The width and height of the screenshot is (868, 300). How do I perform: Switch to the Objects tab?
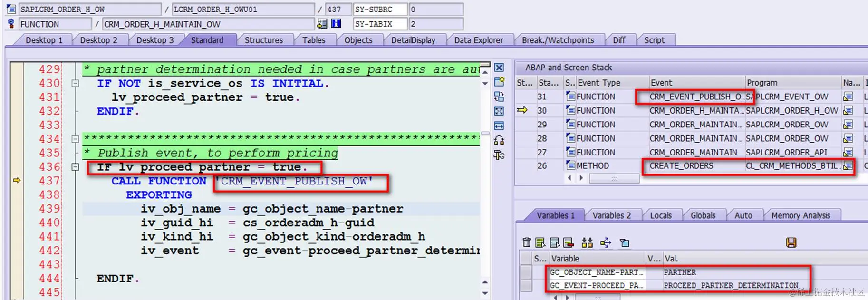pos(358,40)
